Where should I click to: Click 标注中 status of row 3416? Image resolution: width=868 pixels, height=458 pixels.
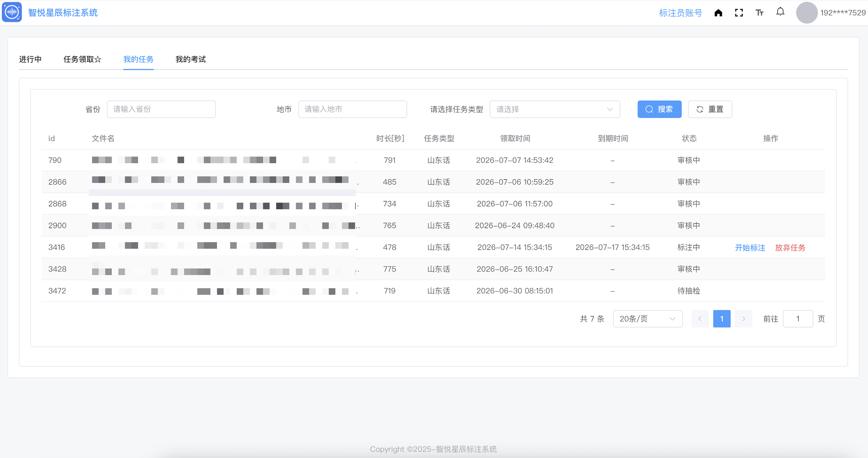(689, 247)
